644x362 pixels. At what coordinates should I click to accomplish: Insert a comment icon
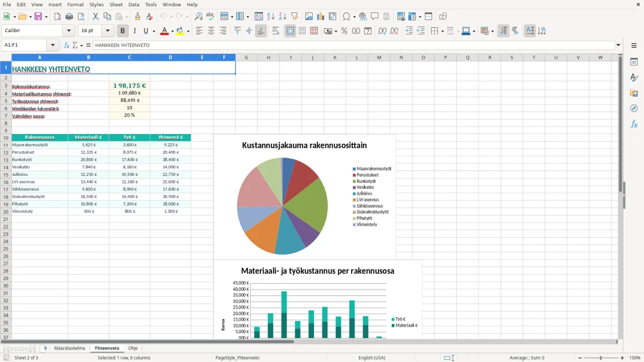point(375,17)
